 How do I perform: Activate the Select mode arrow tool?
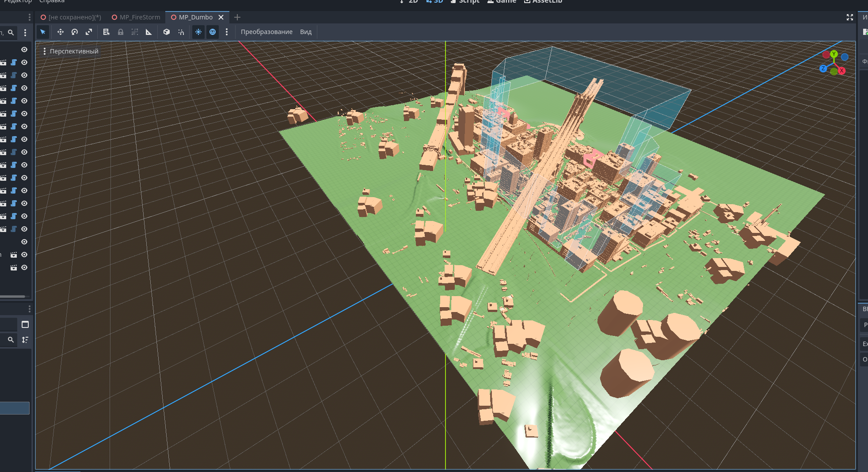pyautogui.click(x=43, y=32)
